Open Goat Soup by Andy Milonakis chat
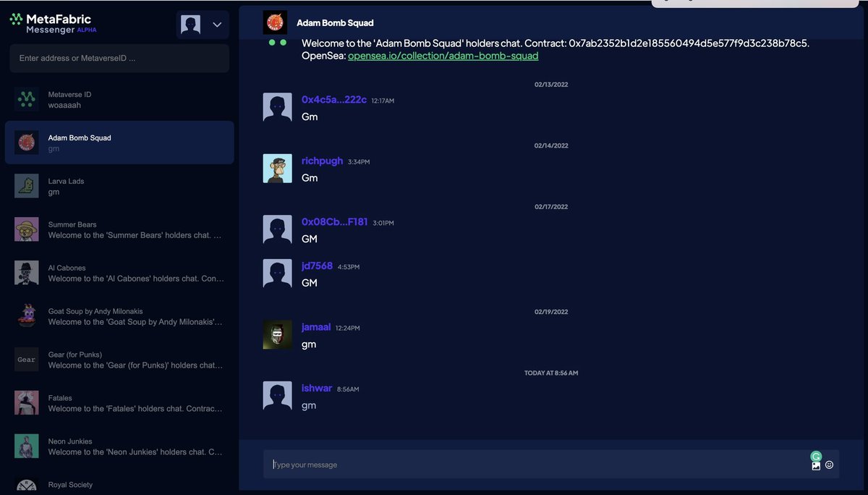This screenshot has height=495, width=868. 119,316
